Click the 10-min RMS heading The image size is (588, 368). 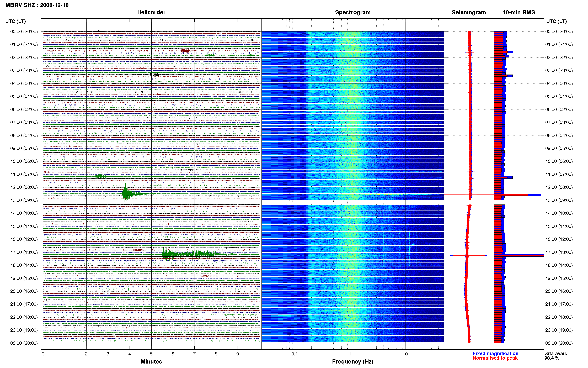tap(519, 12)
